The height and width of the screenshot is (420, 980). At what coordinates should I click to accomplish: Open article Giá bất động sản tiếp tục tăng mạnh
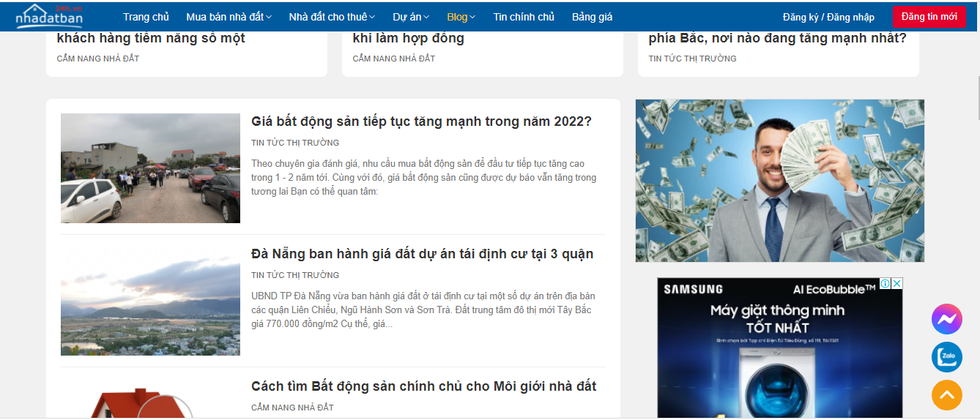click(x=421, y=121)
